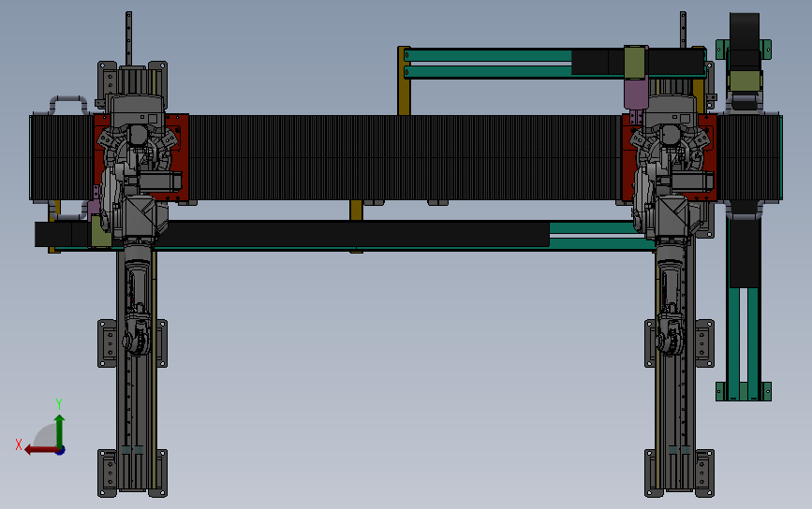The width and height of the screenshot is (812, 509).
Task: Click the blue Z axis dot of the triad
Action: 61,451
